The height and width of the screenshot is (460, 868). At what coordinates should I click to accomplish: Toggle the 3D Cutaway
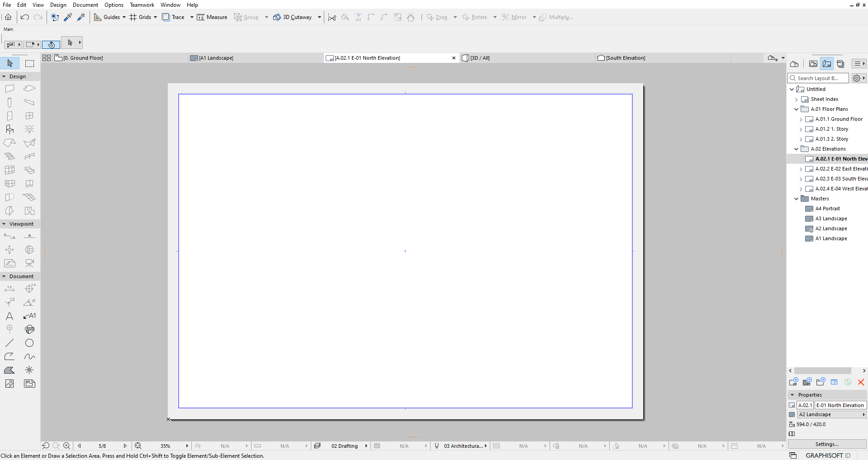click(293, 17)
